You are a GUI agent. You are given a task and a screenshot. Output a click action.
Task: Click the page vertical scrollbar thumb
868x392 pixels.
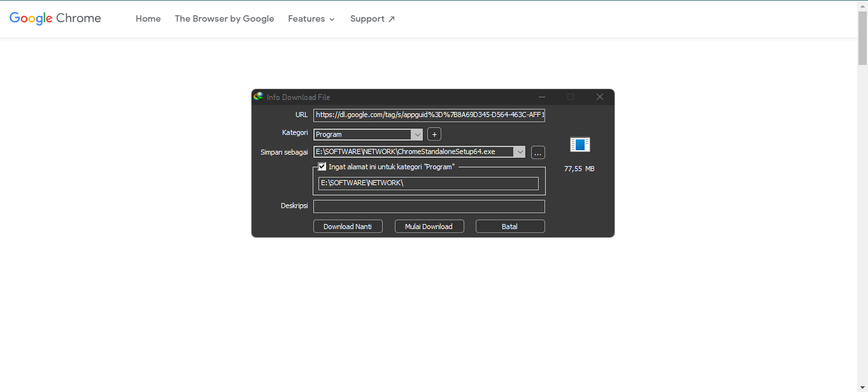(x=862, y=38)
